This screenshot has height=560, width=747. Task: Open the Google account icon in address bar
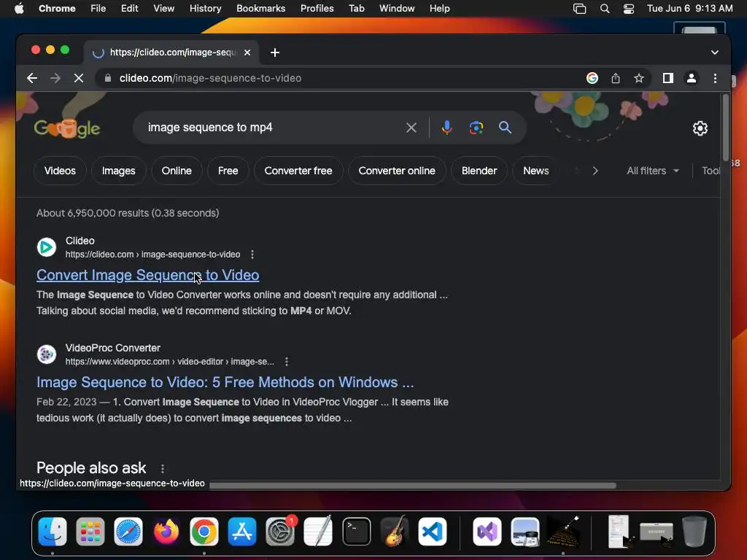point(592,78)
